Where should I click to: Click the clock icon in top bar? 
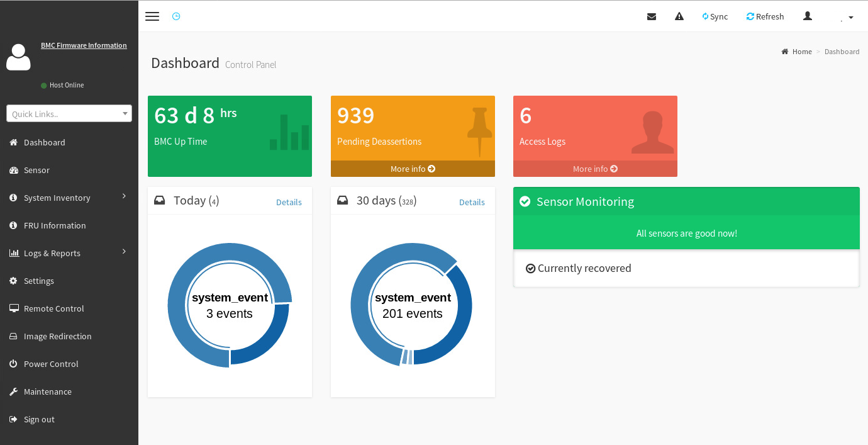[176, 16]
